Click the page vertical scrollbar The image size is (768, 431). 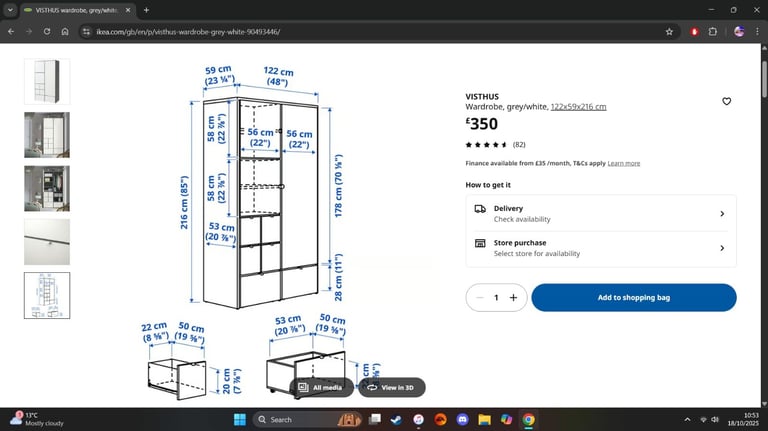[764, 80]
